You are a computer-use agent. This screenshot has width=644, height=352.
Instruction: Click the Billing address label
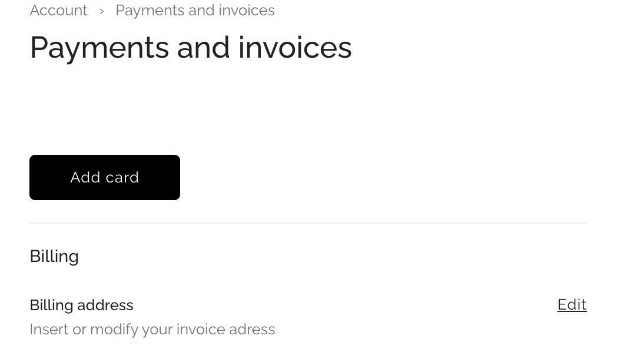point(81,305)
